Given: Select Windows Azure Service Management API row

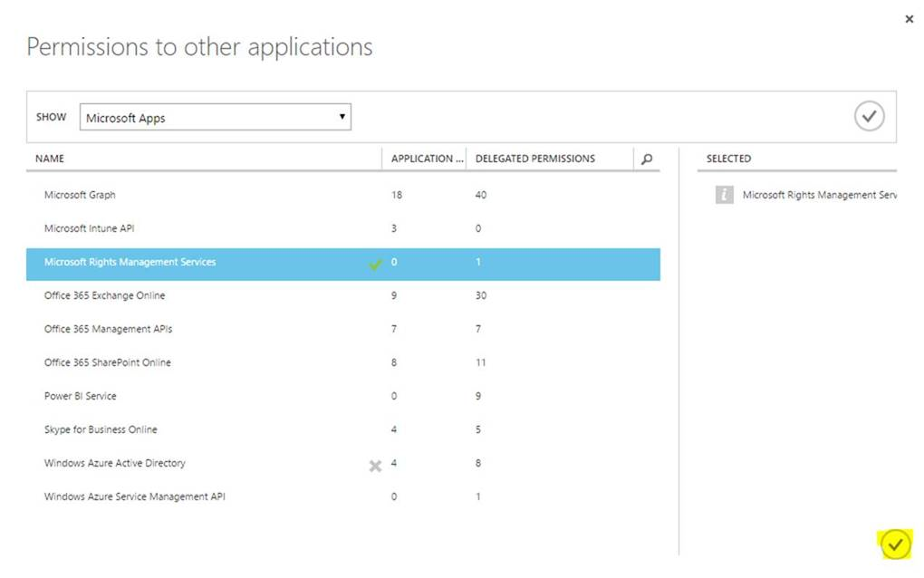Looking at the screenshot, I should (343, 496).
